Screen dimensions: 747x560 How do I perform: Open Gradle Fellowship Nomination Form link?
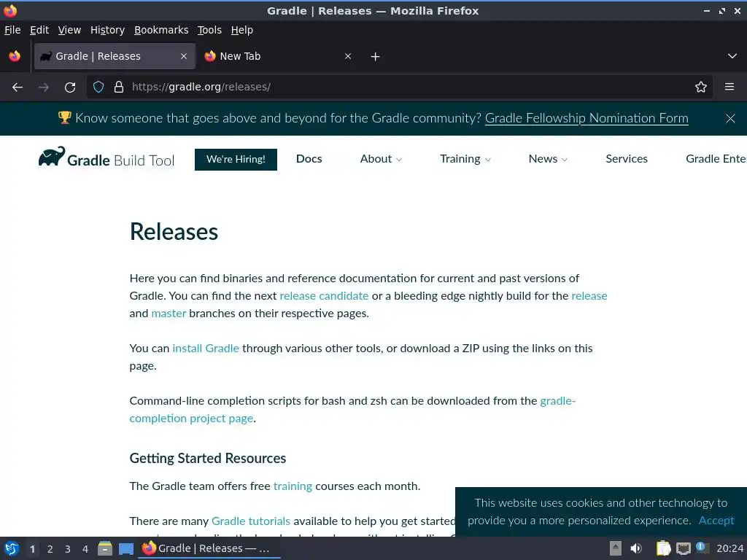point(587,118)
